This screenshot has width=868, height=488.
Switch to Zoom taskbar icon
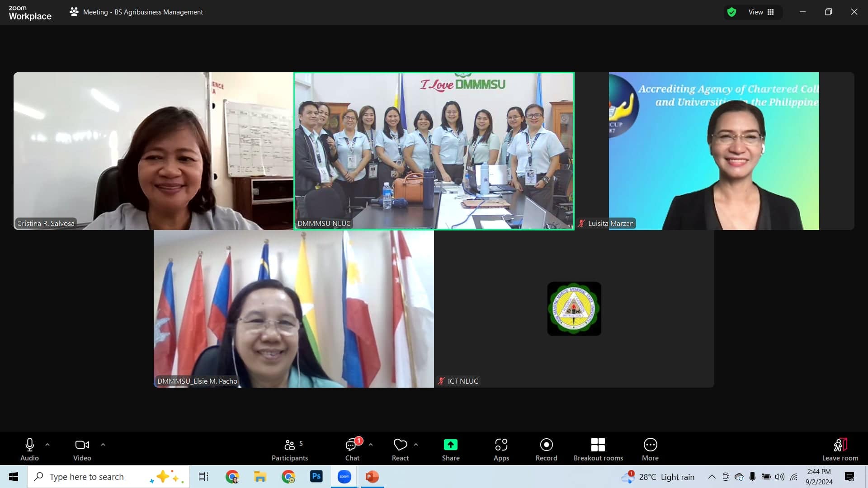(x=344, y=477)
